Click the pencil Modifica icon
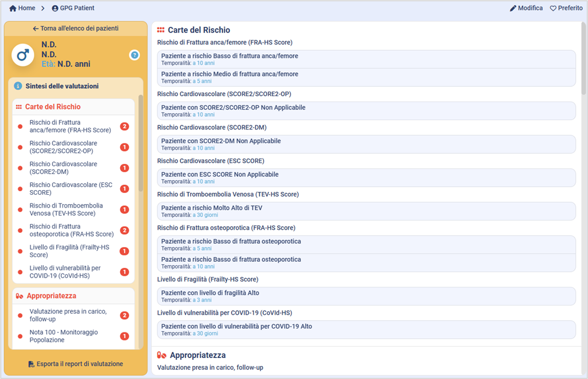The width and height of the screenshot is (588, 379). point(513,8)
